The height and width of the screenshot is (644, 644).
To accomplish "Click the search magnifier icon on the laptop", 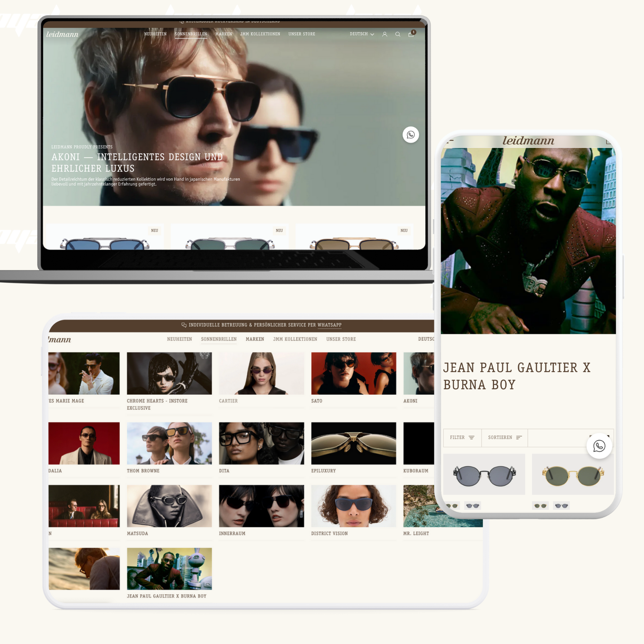I will point(397,34).
